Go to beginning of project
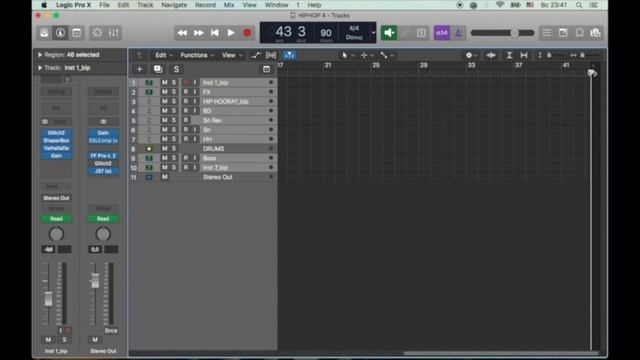640x360 pixels. [x=215, y=33]
